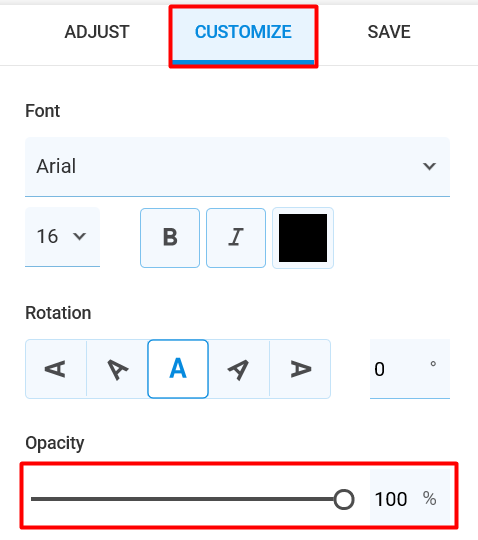Select 45 degrees counterclockwise rotation icon
The image size is (478, 540).
click(x=117, y=369)
